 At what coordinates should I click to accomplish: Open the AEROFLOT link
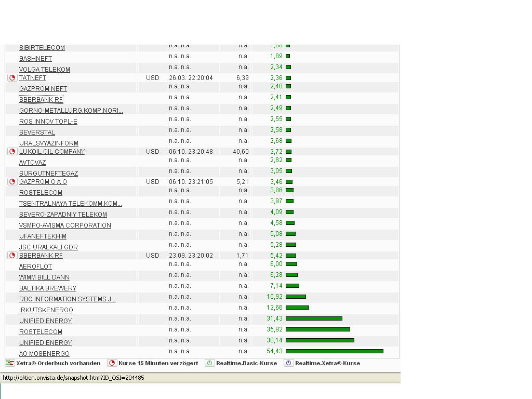click(x=36, y=266)
